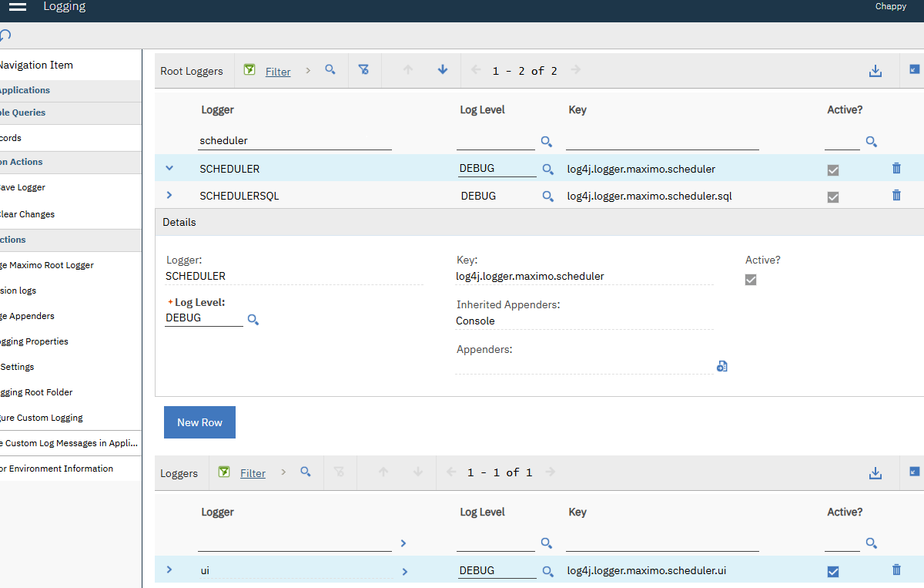Viewport: 924px width, 588px height.
Task: Click the Log Level field in Details
Action: click(204, 318)
